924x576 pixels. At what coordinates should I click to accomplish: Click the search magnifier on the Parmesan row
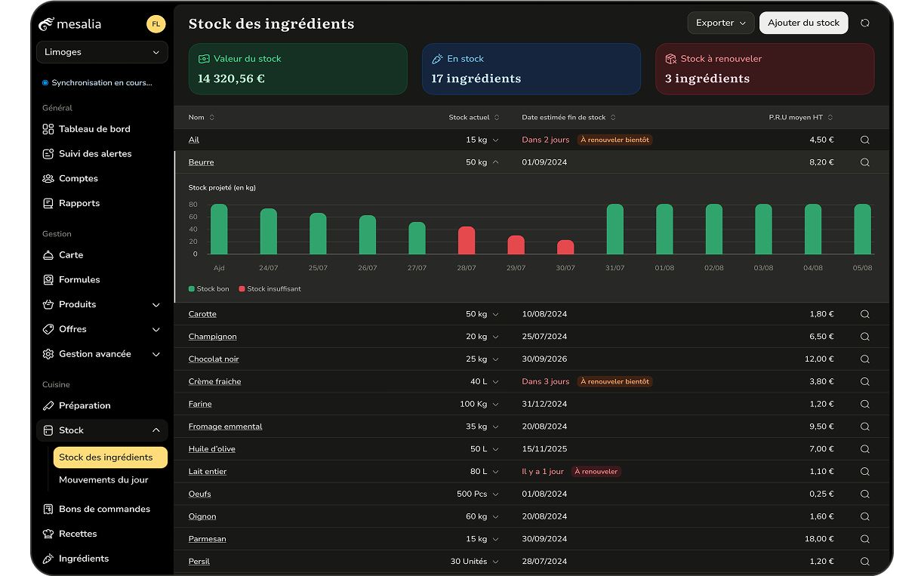coord(864,539)
